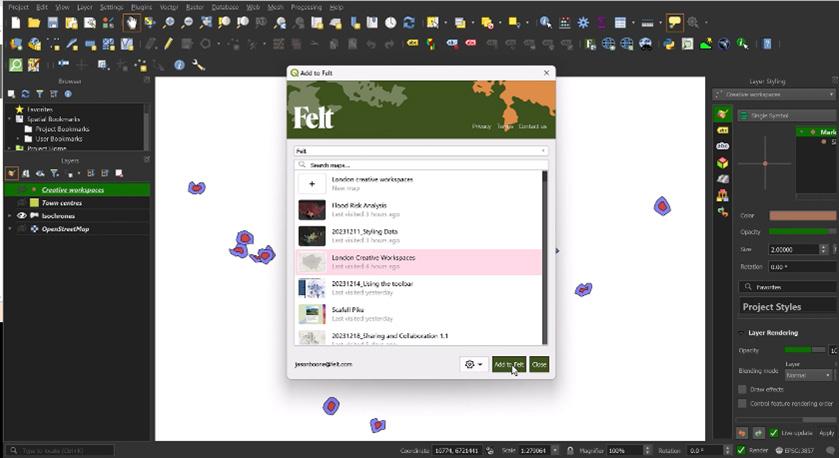Expand the Isochrones layer tree node
Viewport: 839px width, 458px height.
coord(10,216)
